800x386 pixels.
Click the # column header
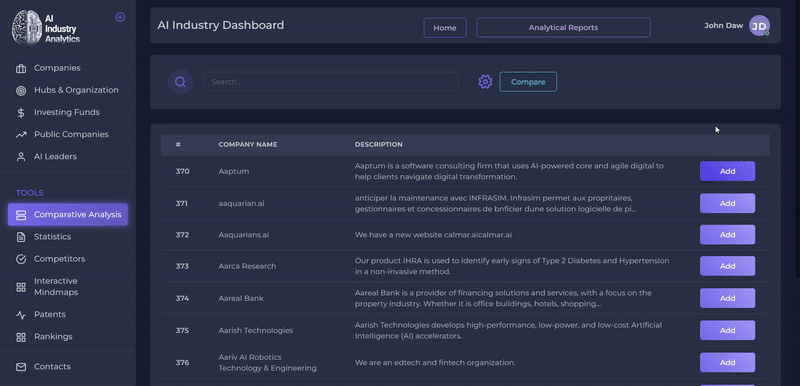178,144
